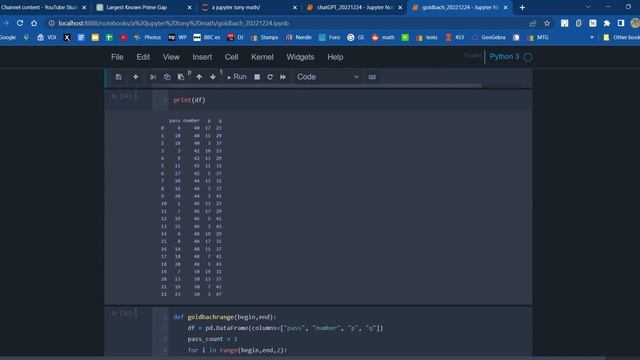Image resolution: width=640 pixels, height=360 pixels.
Task: Restart the kernel using circular arrow icon
Action: 270,77
